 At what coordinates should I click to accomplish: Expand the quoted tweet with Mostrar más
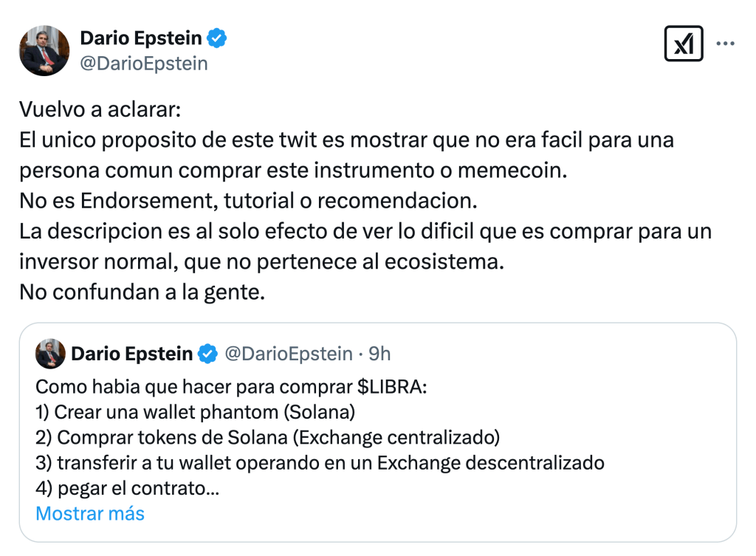click(90, 513)
